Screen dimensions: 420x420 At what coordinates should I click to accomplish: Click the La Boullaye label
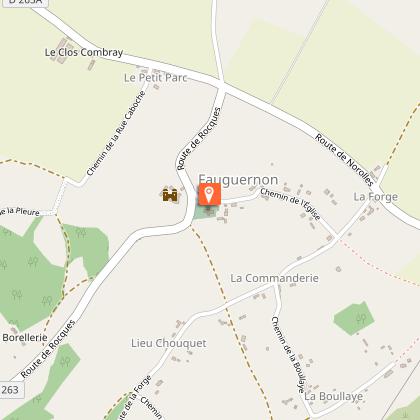[334, 396]
